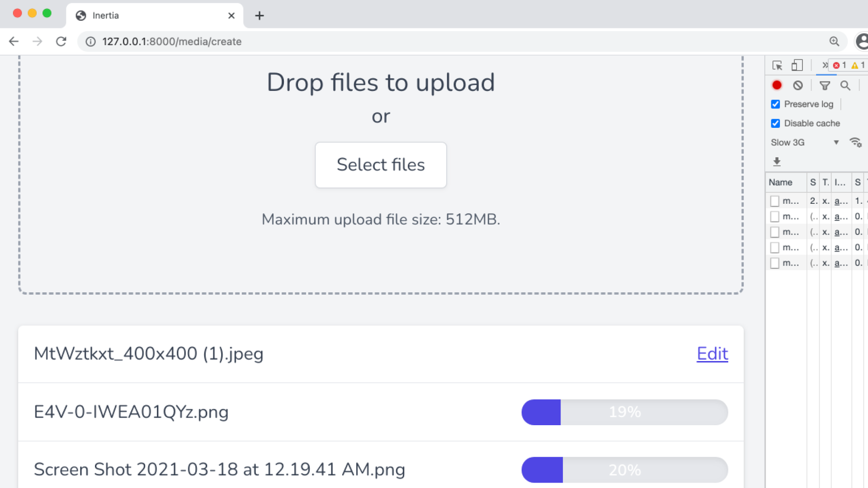The width and height of the screenshot is (868, 488).
Task: Open a new browser tab
Action: [x=259, y=16]
